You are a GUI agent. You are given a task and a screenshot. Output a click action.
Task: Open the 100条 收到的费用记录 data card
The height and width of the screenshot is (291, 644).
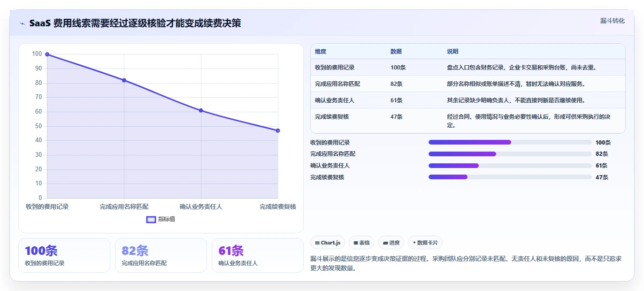(64, 255)
